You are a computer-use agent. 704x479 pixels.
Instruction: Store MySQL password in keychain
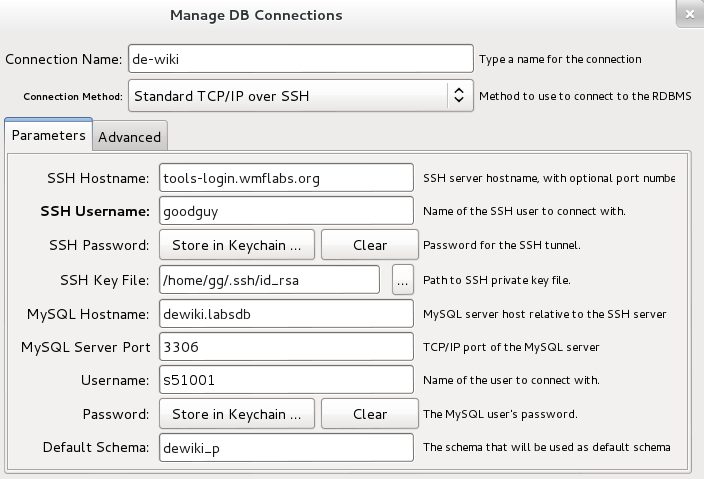click(237, 414)
